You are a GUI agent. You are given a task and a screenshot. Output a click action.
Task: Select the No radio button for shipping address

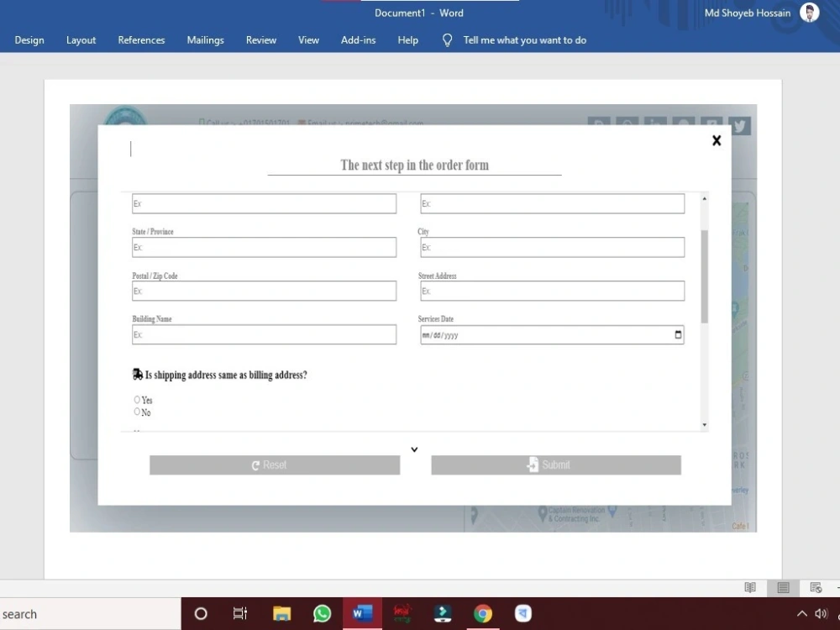[x=137, y=412]
